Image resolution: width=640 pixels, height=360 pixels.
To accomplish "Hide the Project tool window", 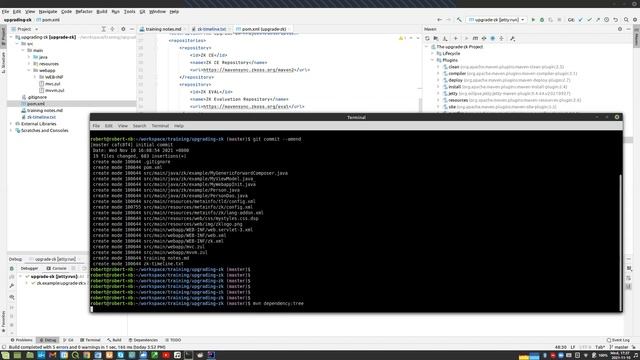I will (x=132, y=29).
